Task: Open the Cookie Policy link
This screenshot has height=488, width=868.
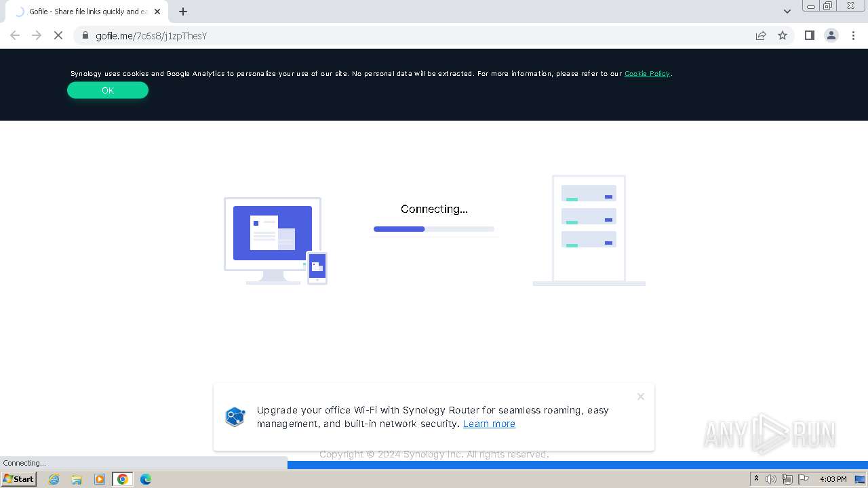Action: point(647,73)
